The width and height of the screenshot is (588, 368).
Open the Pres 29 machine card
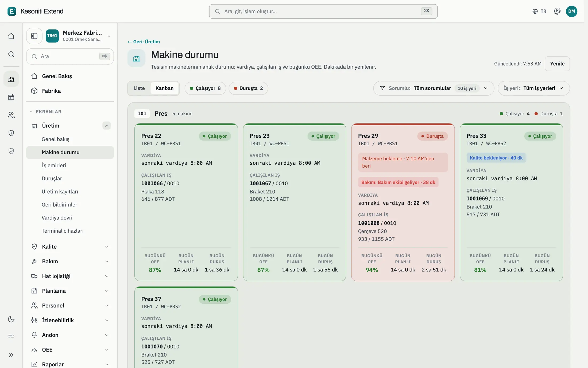pos(403,202)
